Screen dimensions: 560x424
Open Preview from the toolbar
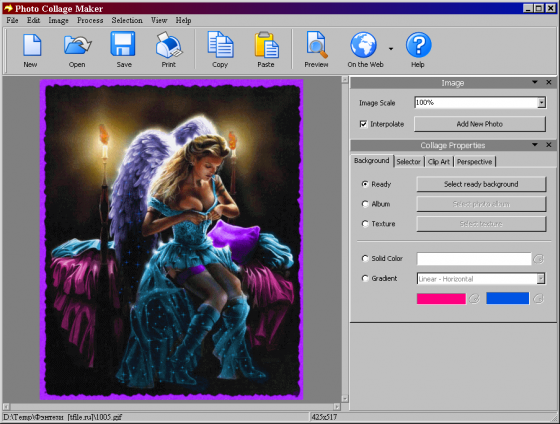[x=316, y=45]
